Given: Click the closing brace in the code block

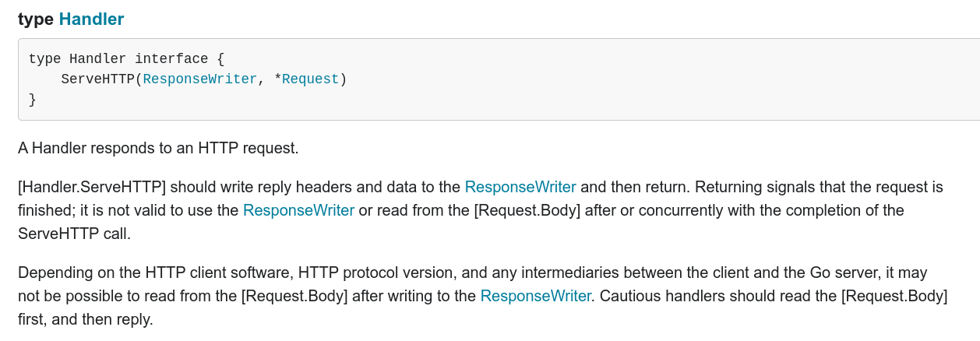Looking at the screenshot, I should tap(33, 99).
